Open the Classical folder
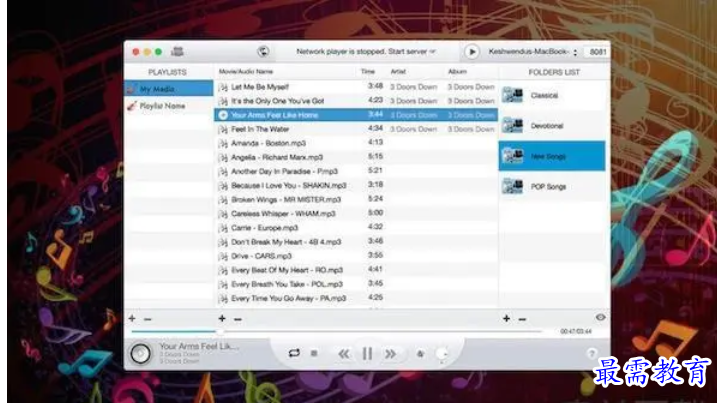The height and width of the screenshot is (403, 717). [552, 95]
